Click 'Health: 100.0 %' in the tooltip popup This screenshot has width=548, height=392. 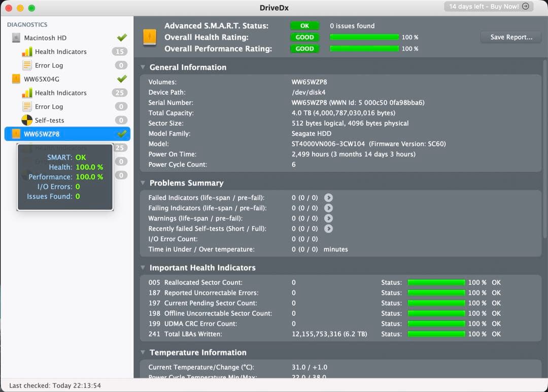pos(76,167)
